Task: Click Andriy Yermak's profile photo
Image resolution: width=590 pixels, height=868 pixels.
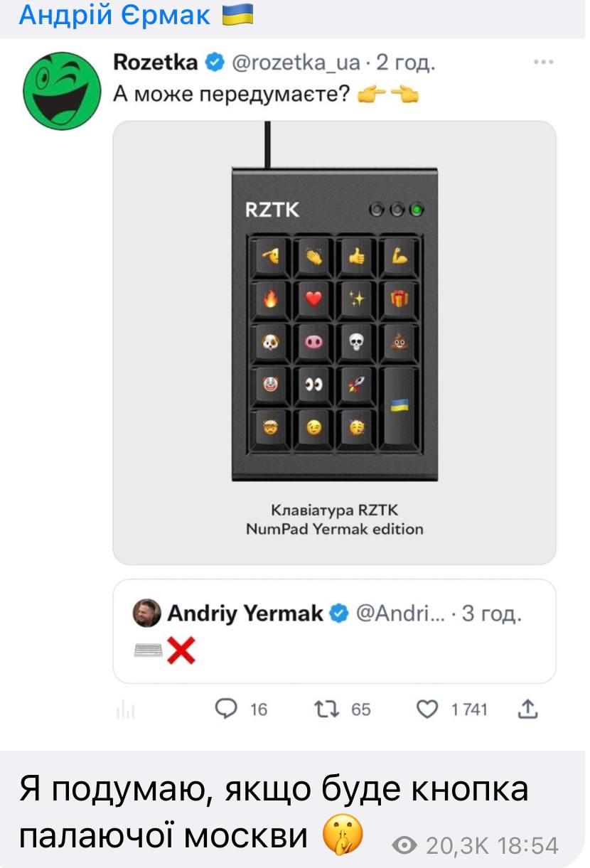Action: 147,614
